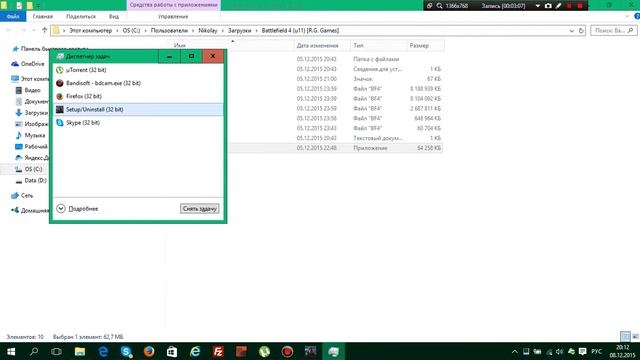Open Task View on taskbar
Image resolution: width=640 pixels, height=360 pixels.
pyautogui.click(x=56, y=351)
